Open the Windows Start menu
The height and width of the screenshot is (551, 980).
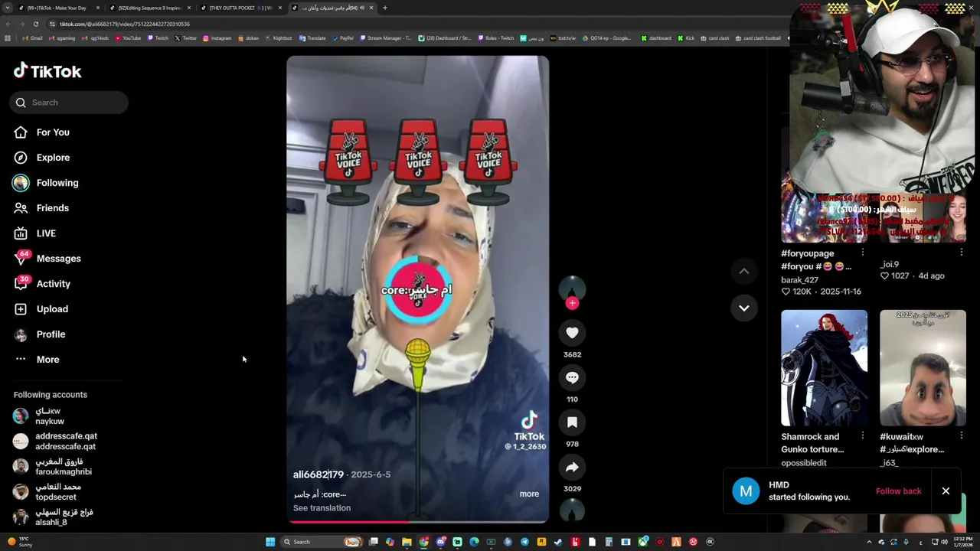pos(270,542)
